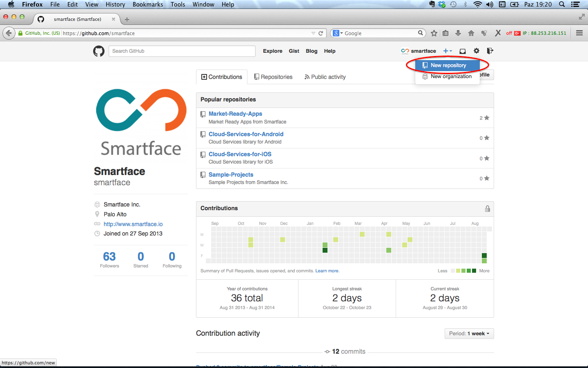
Task: Enter full screen with arrows icon
Action: [581, 17]
